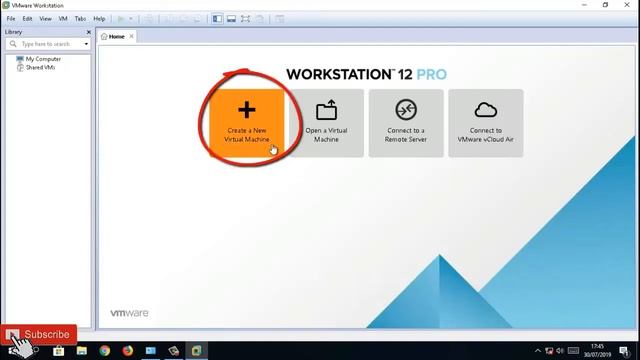Open the Help menu

coord(99,19)
